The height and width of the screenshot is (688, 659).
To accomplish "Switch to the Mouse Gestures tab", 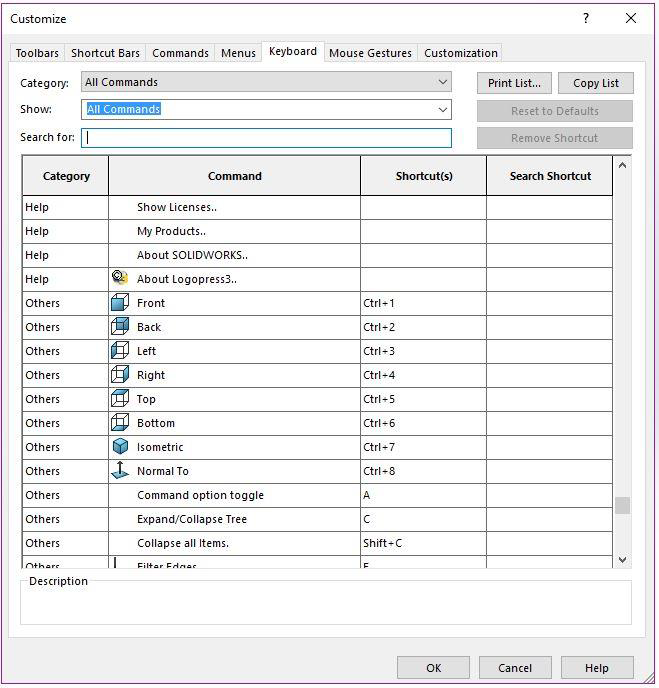I will 370,53.
